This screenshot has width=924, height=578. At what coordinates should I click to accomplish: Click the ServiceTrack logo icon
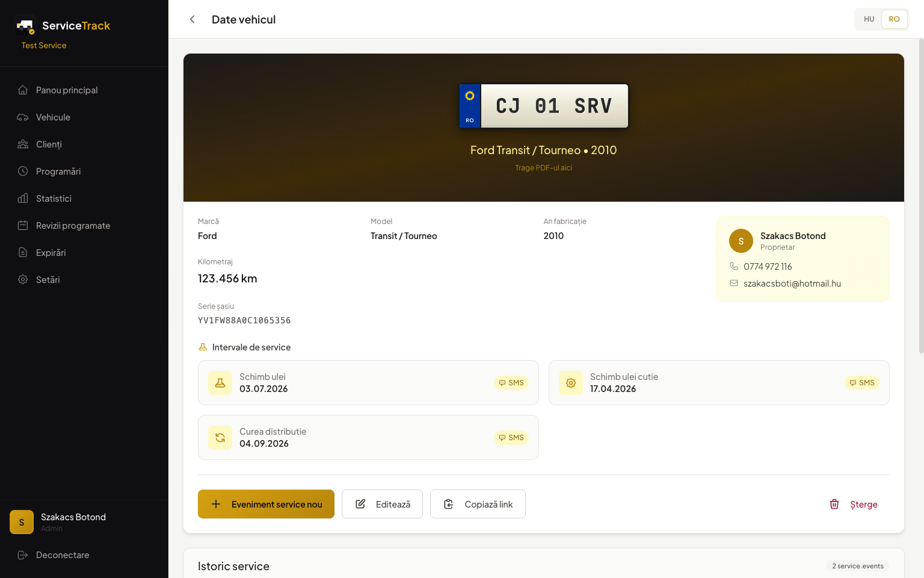coord(25,26)
